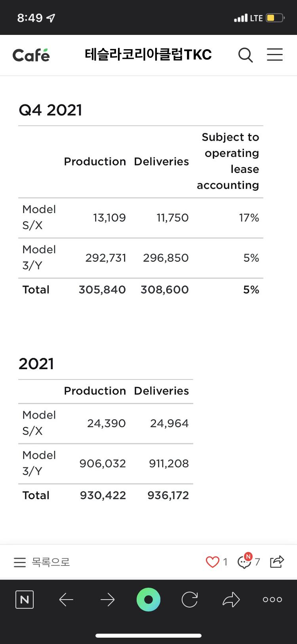
Task: Open search with the magnifier icon
Action: pyautogui.click(x=246, y=55)
